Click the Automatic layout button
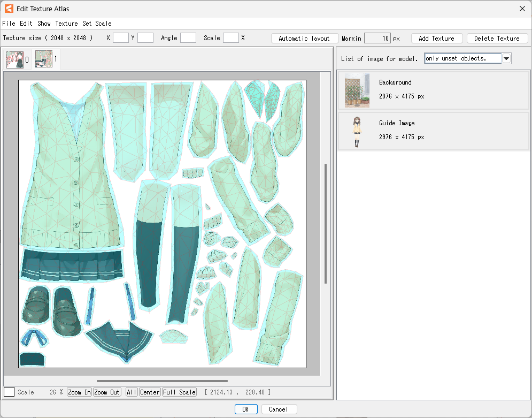The image size is (532, 418). (x=304, y=39)
